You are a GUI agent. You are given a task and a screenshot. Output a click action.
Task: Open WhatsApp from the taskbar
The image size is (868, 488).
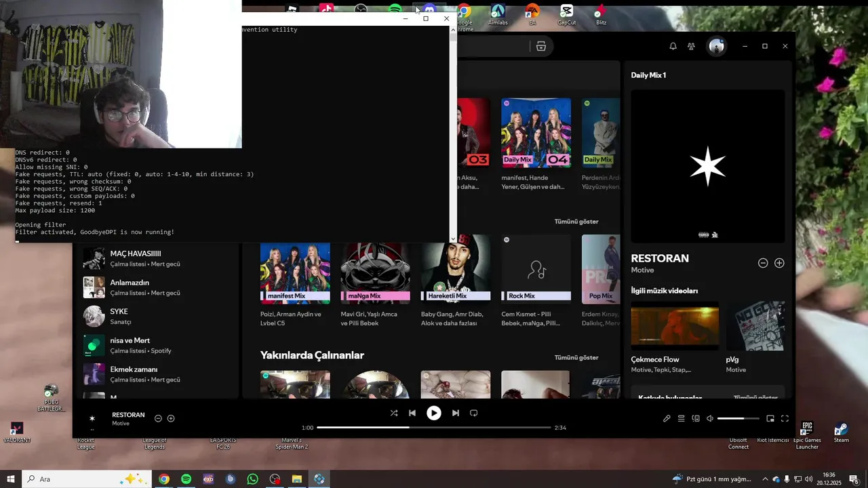252,479
